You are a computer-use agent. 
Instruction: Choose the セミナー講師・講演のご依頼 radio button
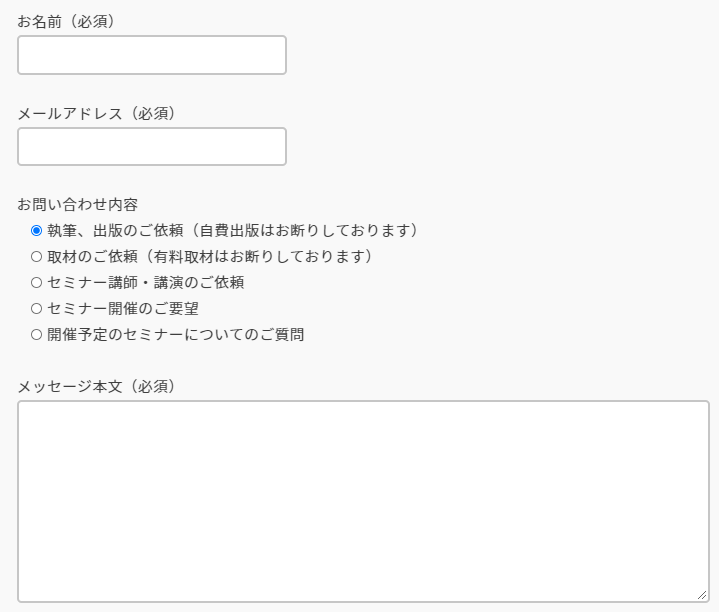[x=36, y=282]
